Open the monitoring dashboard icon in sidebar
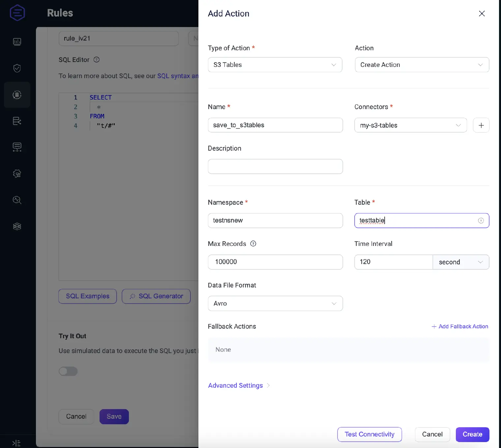 (17, 42)
